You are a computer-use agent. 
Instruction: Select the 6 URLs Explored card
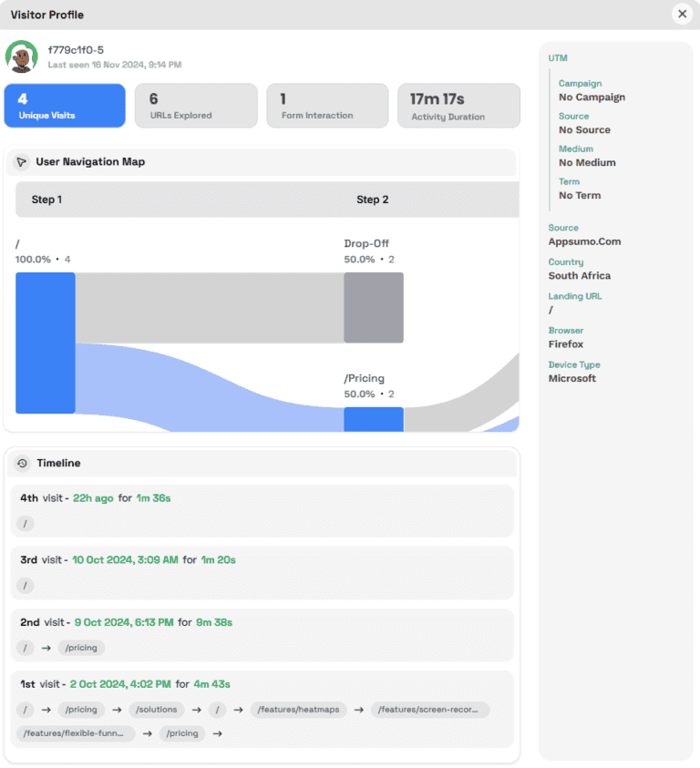(196, 106)
